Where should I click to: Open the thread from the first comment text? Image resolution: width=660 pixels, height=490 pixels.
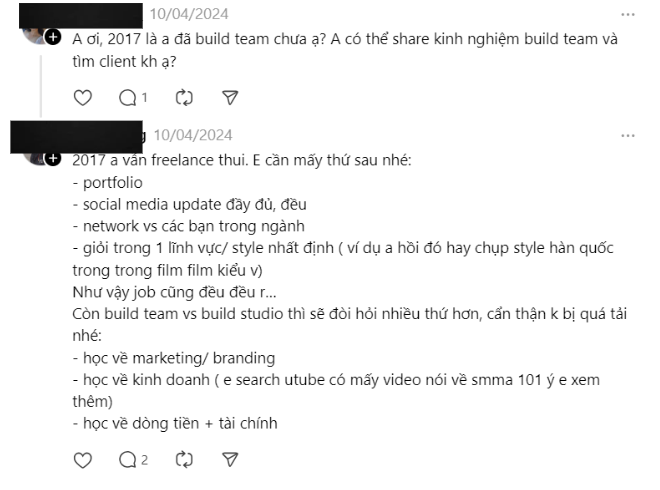pyautogui.click(x=345, y=50)
